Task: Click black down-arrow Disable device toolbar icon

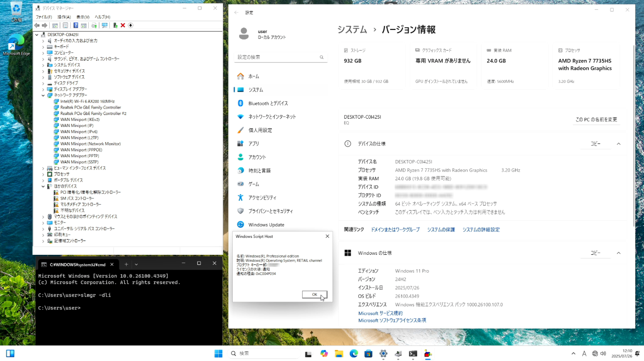Action: pos(131,25)
